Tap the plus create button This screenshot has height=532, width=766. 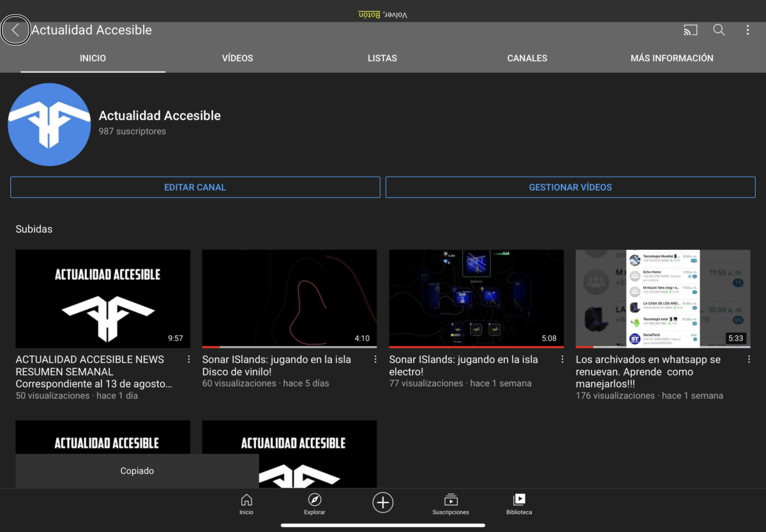[x=383, y=503]
